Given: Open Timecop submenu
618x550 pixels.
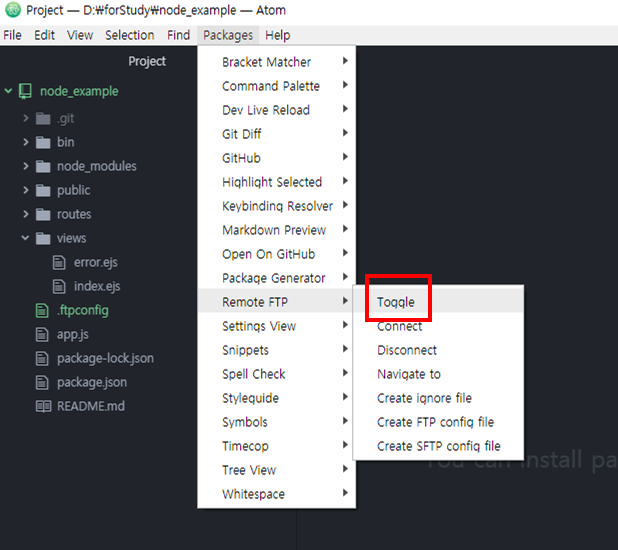Looking at the screenshot, I should pos(276,446).
